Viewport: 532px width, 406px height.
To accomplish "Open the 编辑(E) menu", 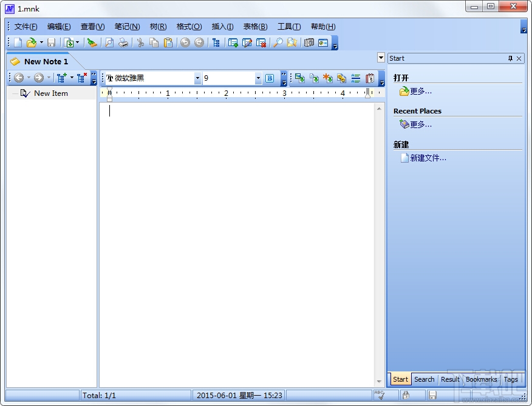I will point(59,27).
